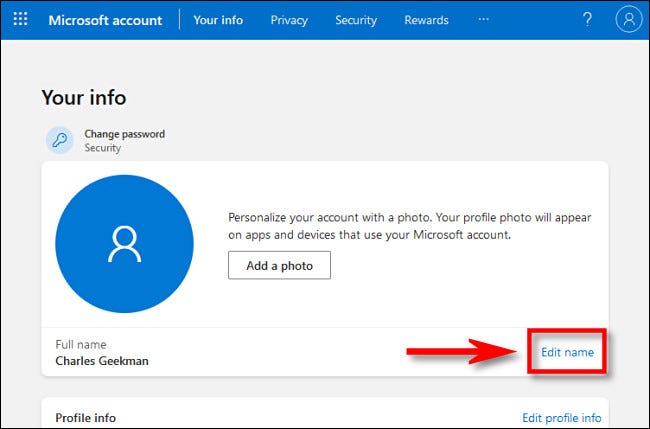Click the Your info page heading

[84, 97]
